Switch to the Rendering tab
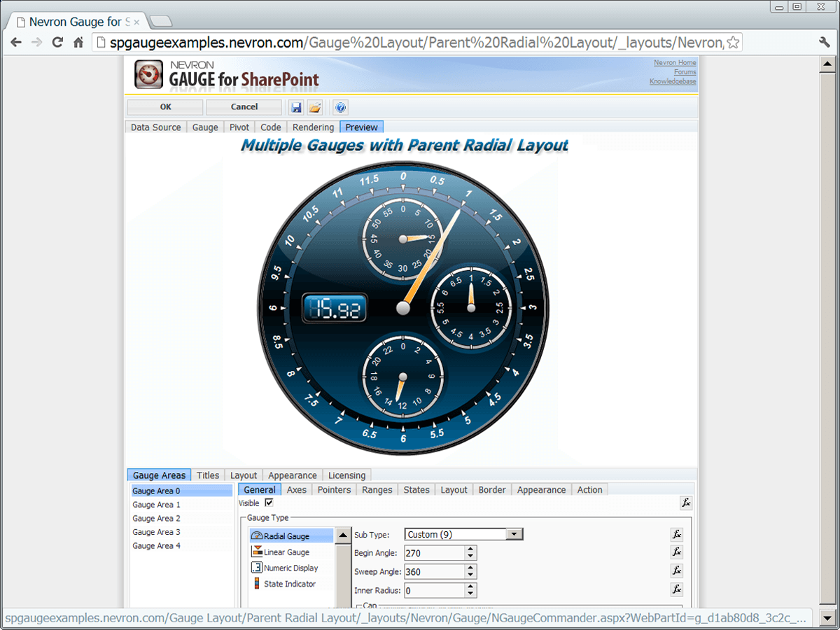Viewport: 840px width, 630px height. coord(313,127)
